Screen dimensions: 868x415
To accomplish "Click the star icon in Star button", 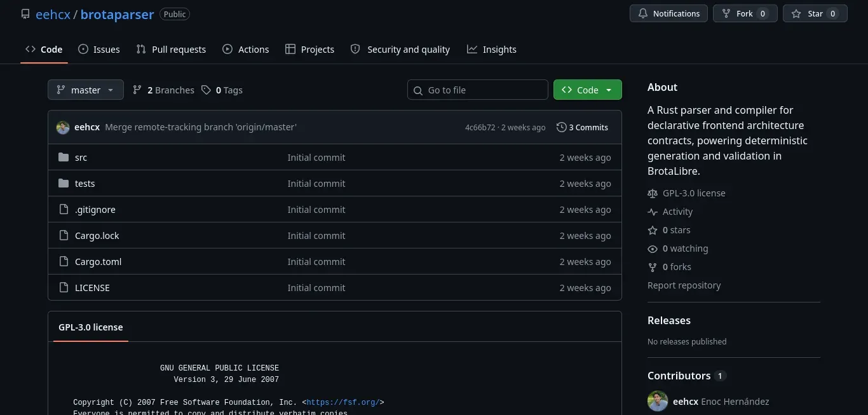I will (796, 13).
